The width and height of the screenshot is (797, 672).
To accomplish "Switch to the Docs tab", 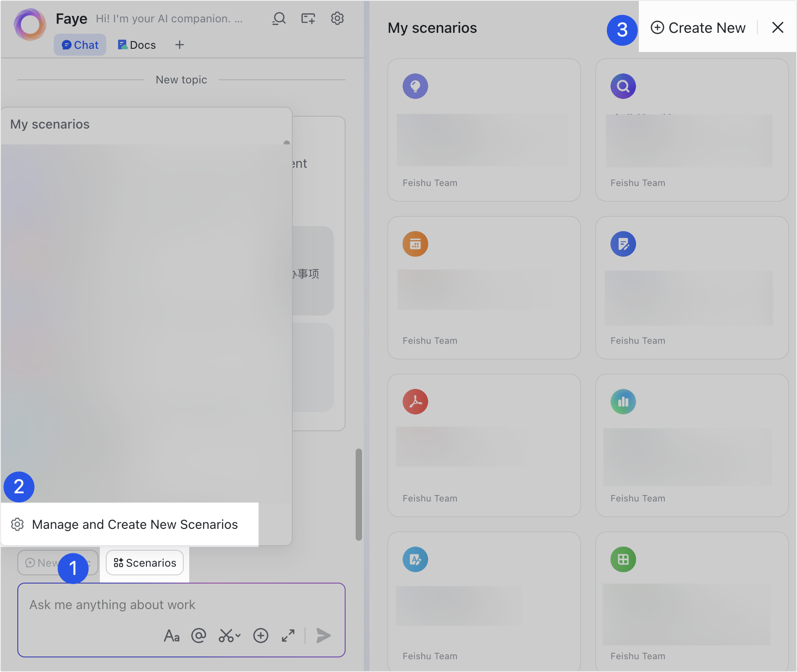I will (x=135, y=45).
